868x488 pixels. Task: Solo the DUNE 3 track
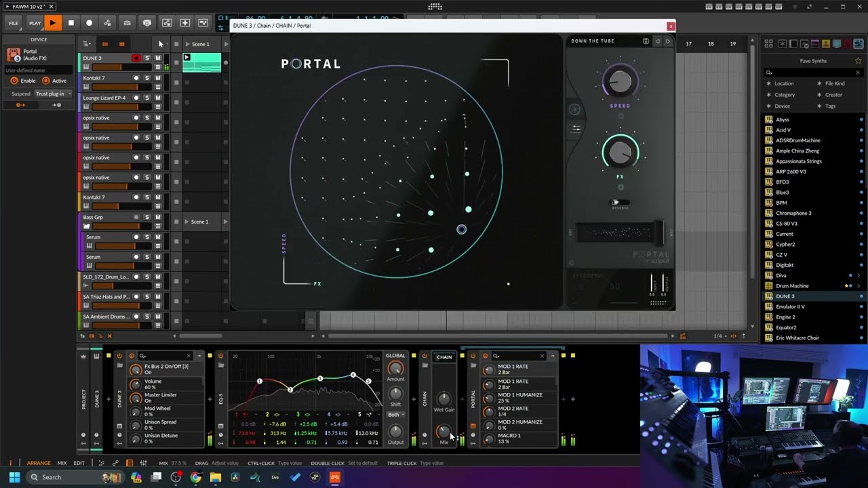(146, 58)
